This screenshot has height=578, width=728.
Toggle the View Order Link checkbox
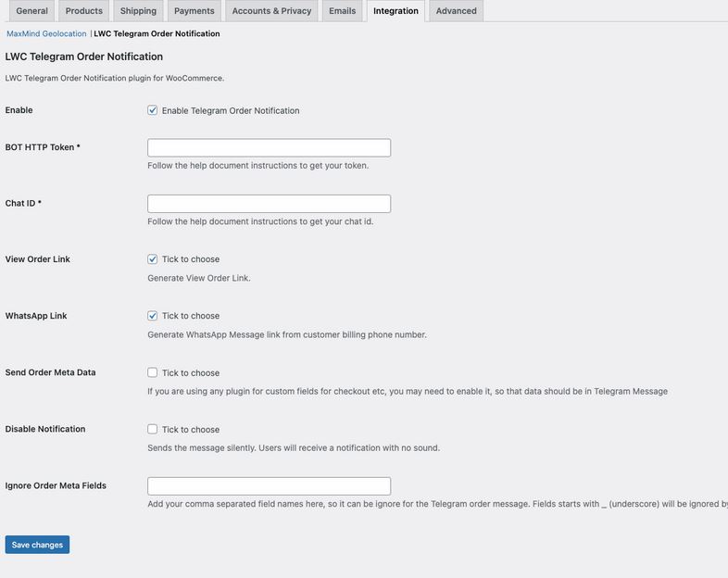click(152, 259)
